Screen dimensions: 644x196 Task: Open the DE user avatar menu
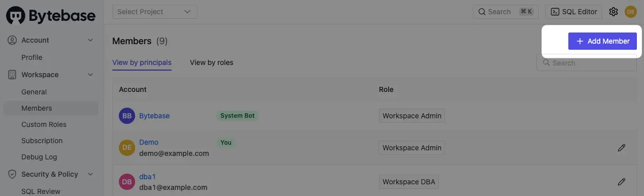(630, 12)
